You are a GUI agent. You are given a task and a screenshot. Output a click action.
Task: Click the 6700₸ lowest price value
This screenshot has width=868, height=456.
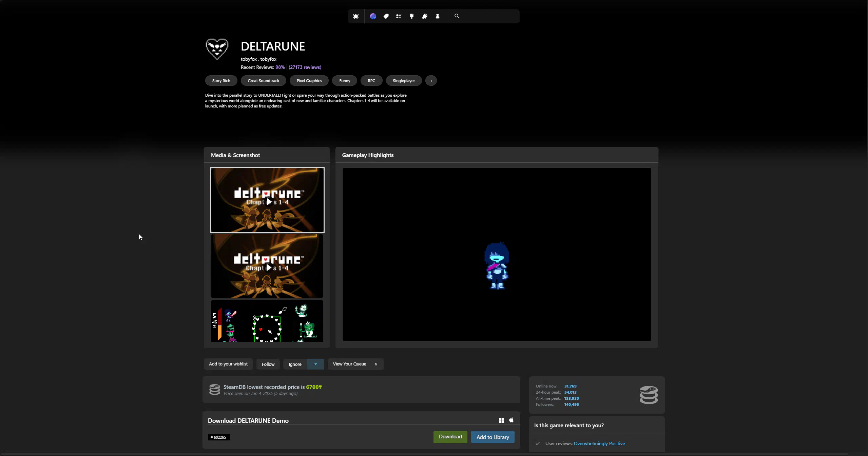(314, 387)
